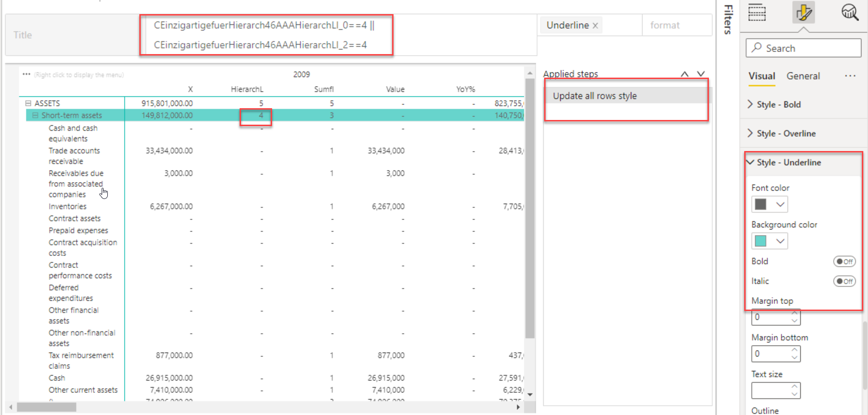Click the YoY% column header

(x=466, y=89)
